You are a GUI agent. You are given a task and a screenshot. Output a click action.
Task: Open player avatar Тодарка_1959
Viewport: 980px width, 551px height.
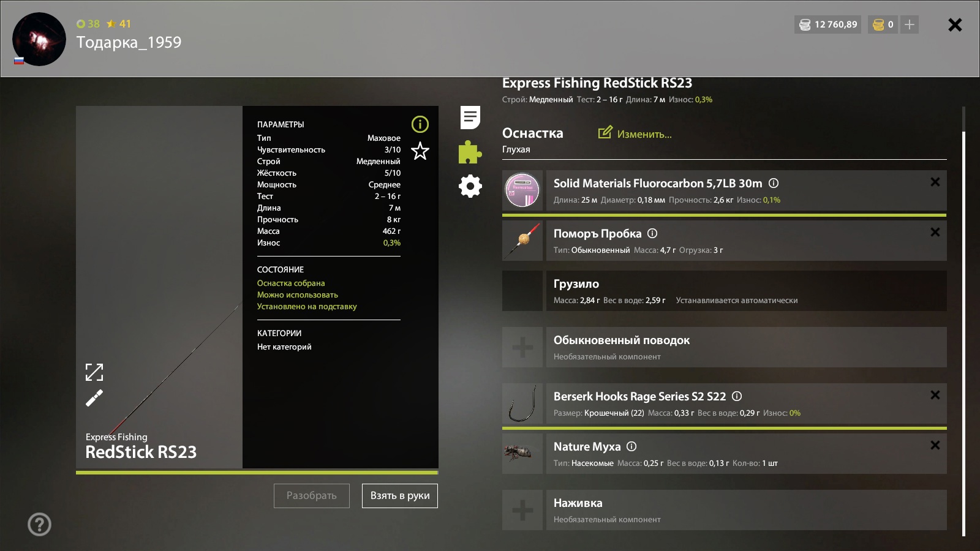(x=39, y=39)
